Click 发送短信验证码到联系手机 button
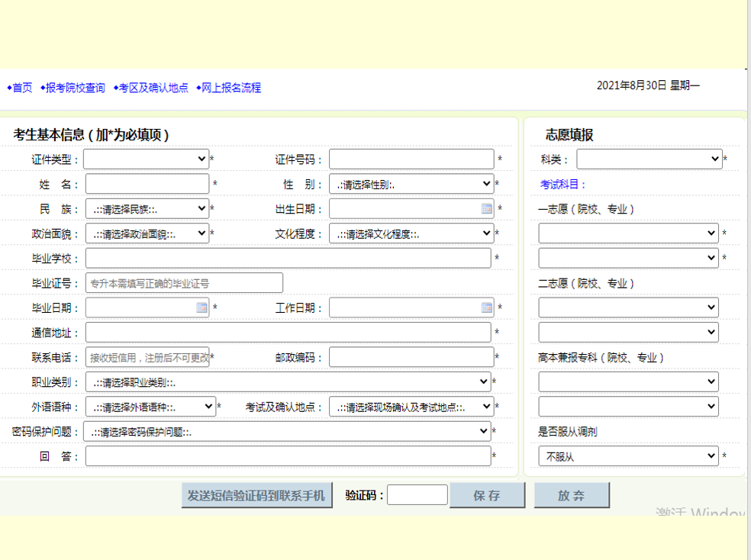This screenshot has height=560, width=751. [x=256, y=495]
